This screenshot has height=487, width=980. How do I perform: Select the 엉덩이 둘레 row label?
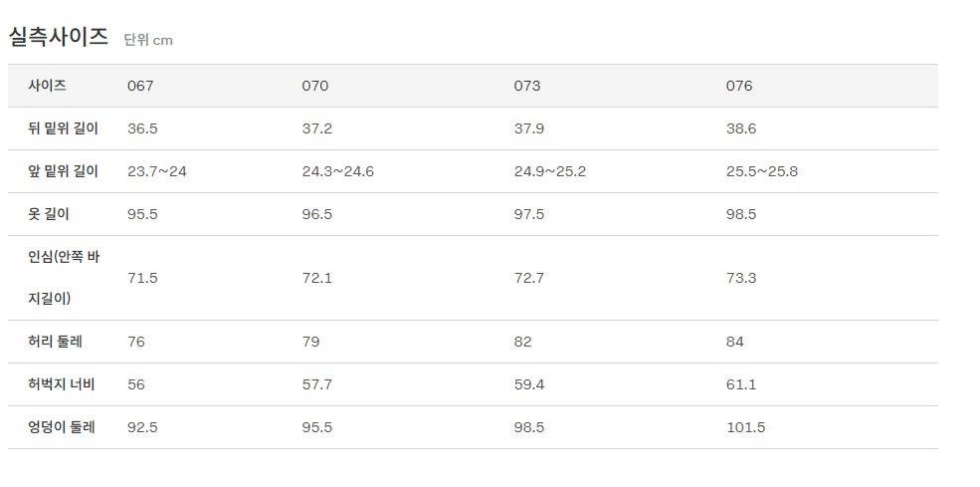point(62,427)
